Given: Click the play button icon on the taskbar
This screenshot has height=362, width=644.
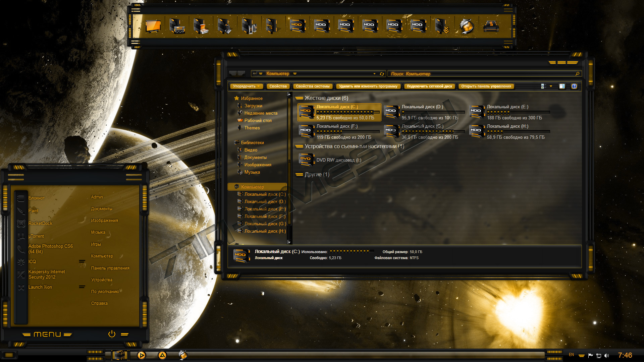Looking at the screenshot, I should coord(142,355).
